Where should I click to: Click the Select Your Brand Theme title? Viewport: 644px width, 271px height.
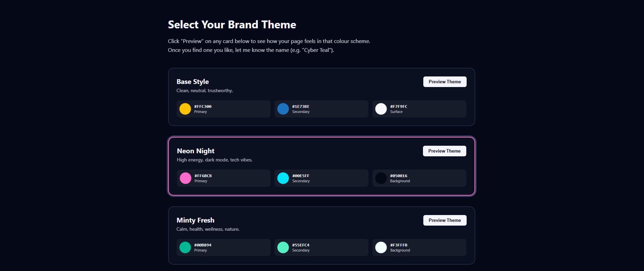(x=232, y=25)
